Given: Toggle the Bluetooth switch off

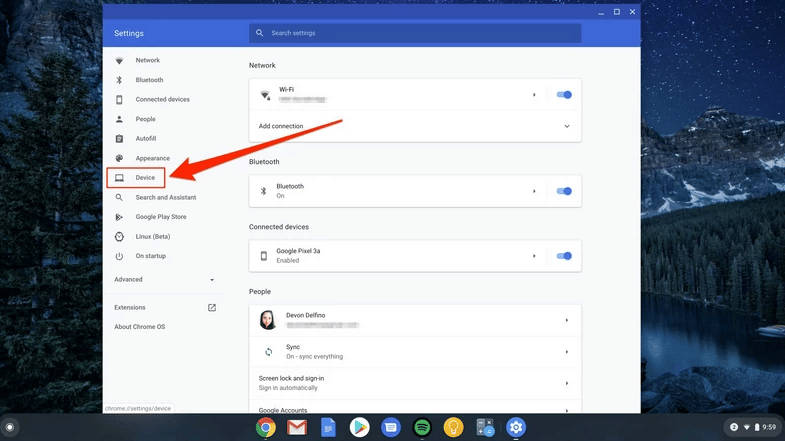Looking at the screenshot, I should click(564, 191).
